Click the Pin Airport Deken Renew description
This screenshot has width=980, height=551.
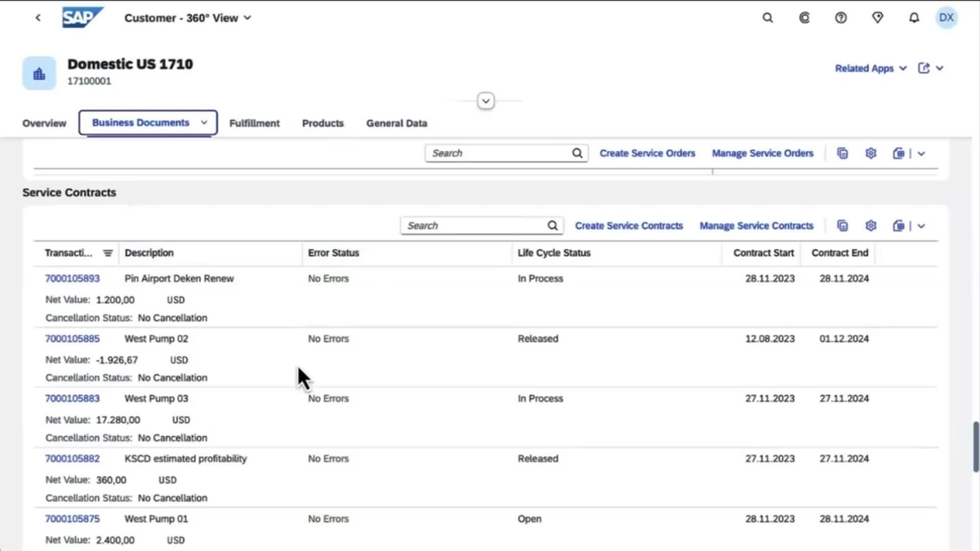[x=179, y=278]
